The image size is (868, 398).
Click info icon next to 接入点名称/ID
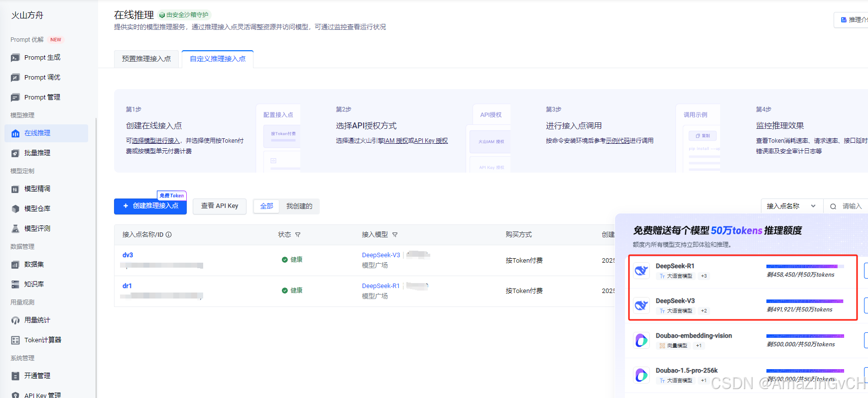pos(169,235)
